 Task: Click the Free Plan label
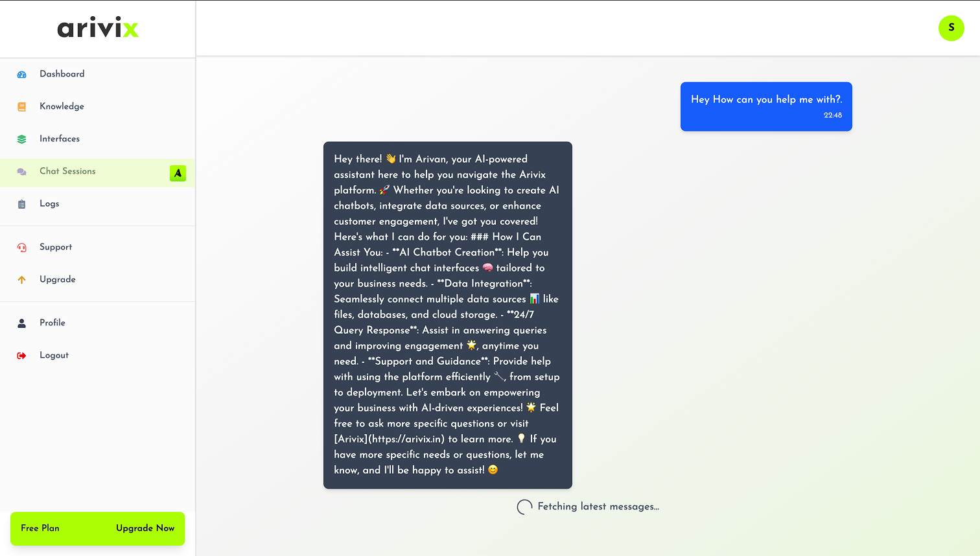40,528
